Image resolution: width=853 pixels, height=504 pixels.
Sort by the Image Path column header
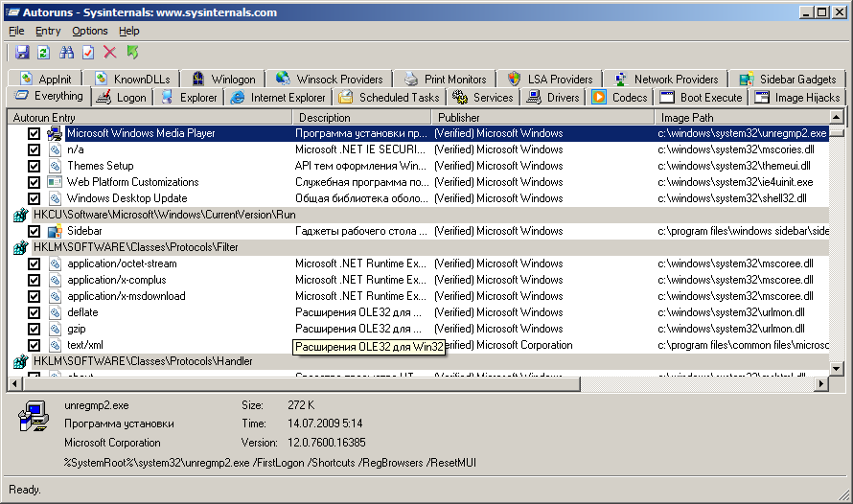point(742,118)
